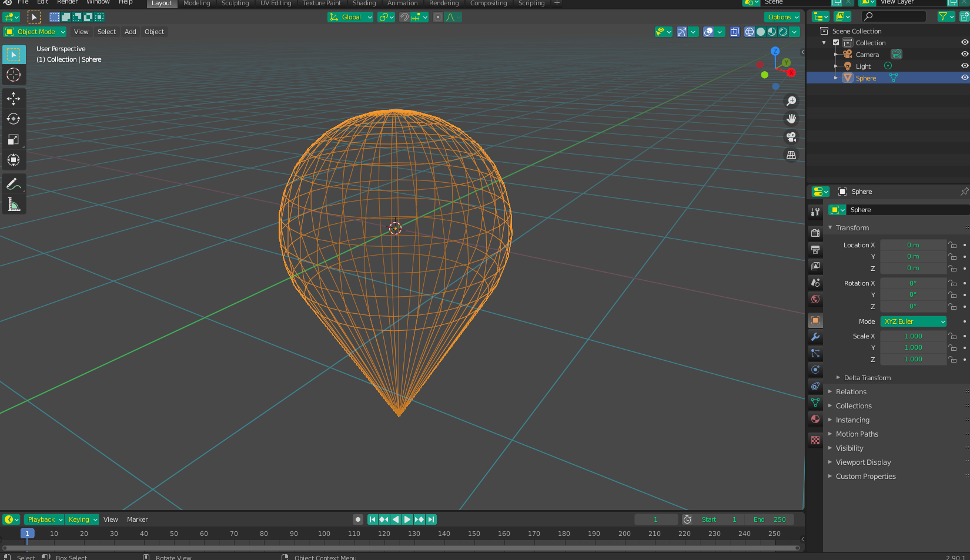The width and height of the screenshot is (970, 560).
Task: Select the Select Box tool
Action: pyautogui.click(x=14, y=55)
